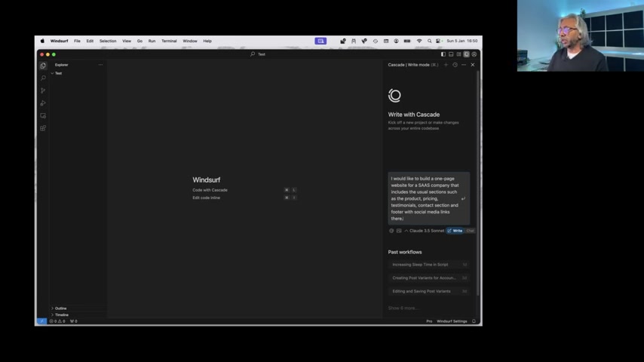
Task: Open the account profile icon in title bar
Action: [474, 54]
